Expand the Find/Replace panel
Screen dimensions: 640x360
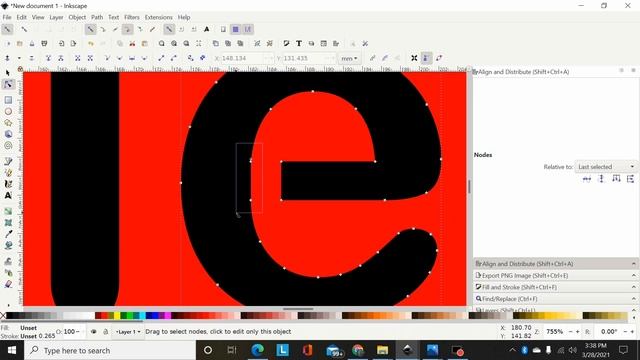[556, 299]
